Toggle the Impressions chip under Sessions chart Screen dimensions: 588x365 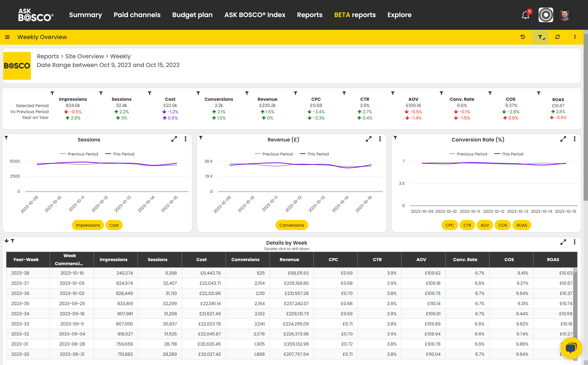(x=88, y=225)
